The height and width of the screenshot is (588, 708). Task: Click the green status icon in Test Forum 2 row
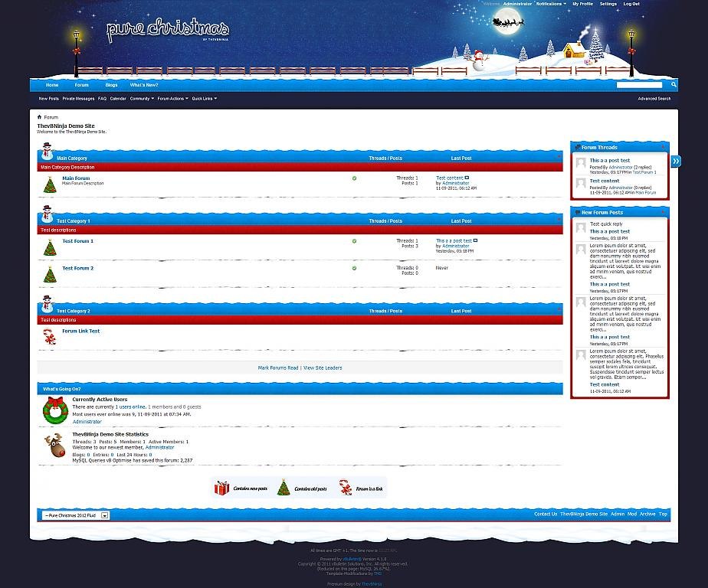coord(355,268)
